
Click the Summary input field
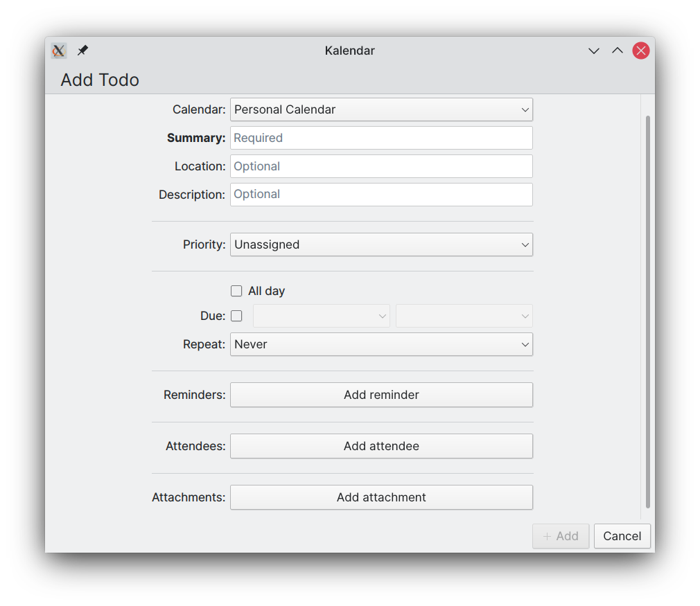[381, 138]
